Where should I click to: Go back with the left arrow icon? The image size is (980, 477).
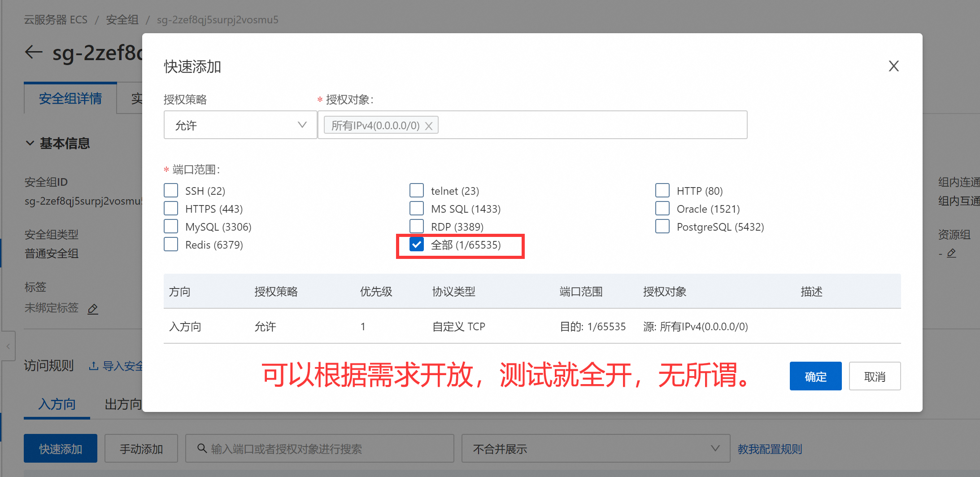tap(34, 53)
